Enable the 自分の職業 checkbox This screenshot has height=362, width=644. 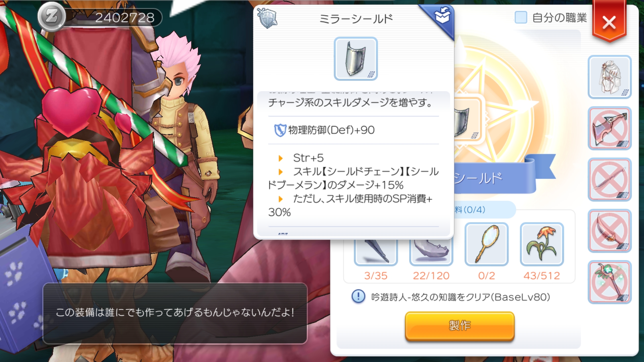(521, 17)
